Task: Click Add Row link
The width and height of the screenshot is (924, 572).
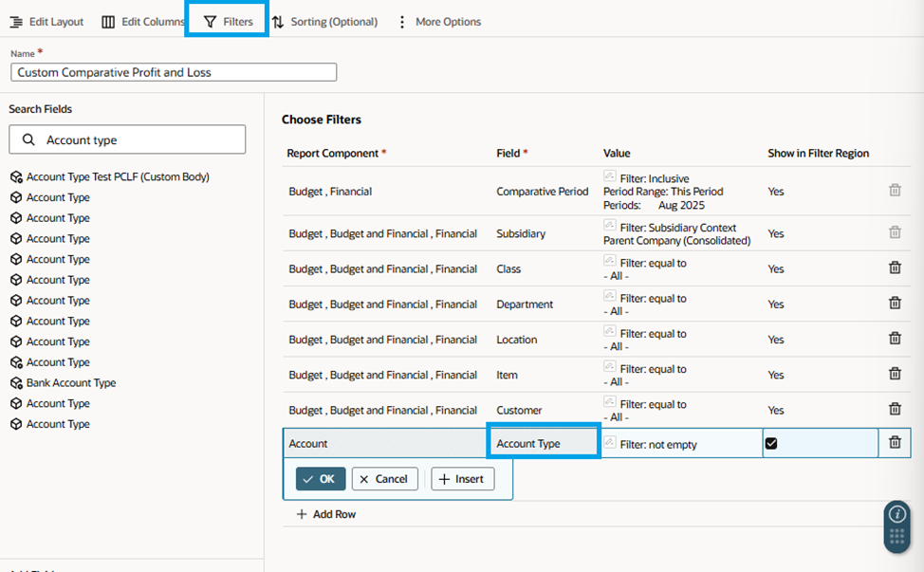Action: pyautogui.click(x=326, y=514)
